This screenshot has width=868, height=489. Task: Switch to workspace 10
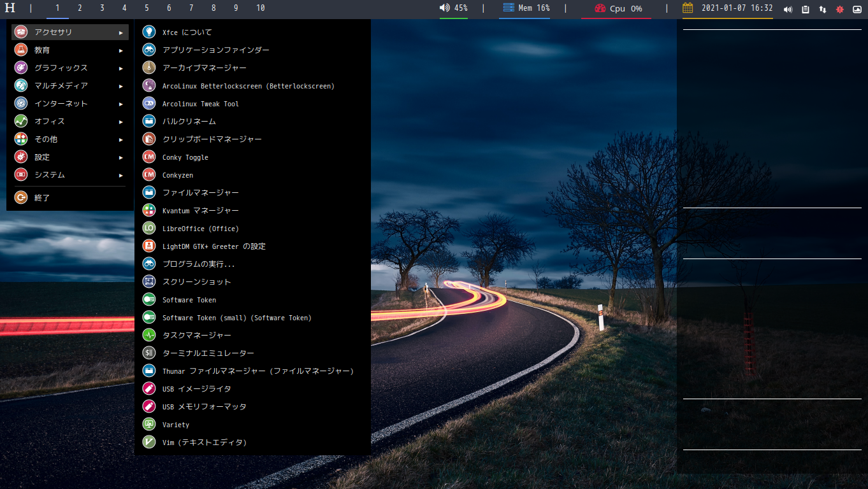261,8
